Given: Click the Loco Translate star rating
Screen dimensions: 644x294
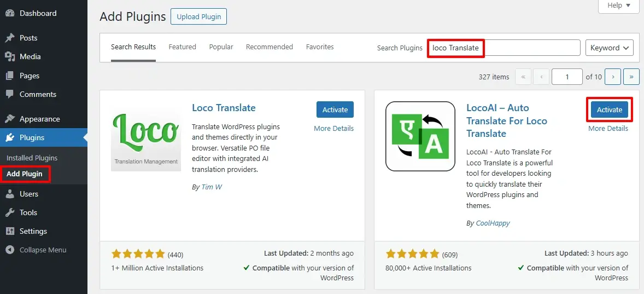Looking at the screenshot, I should coord(138,254).
